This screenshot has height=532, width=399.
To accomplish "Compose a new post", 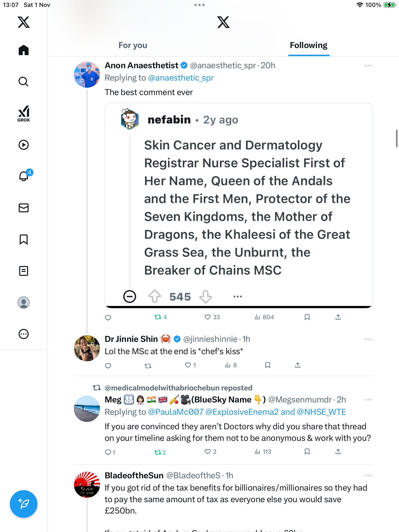I will pos(24,504).
